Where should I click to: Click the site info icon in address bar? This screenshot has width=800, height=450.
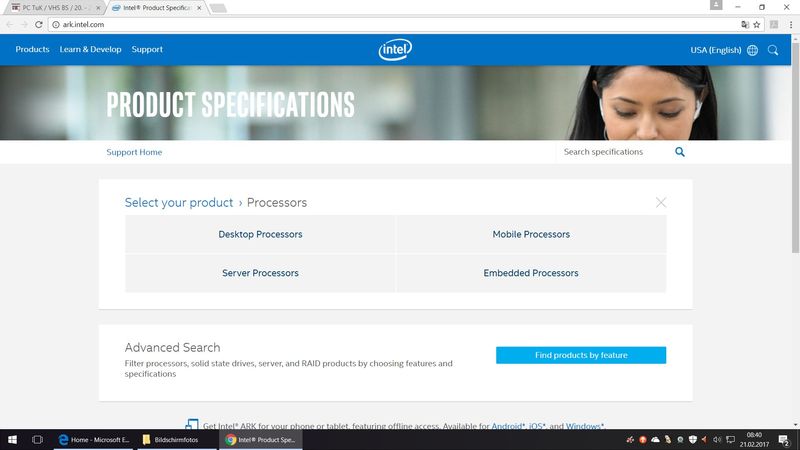56,24
